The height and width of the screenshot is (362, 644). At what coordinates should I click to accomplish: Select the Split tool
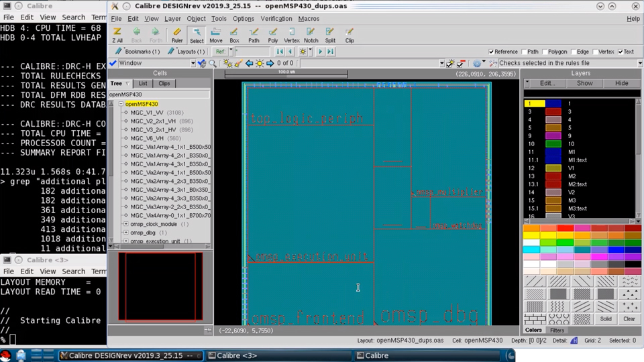[330, 36]
